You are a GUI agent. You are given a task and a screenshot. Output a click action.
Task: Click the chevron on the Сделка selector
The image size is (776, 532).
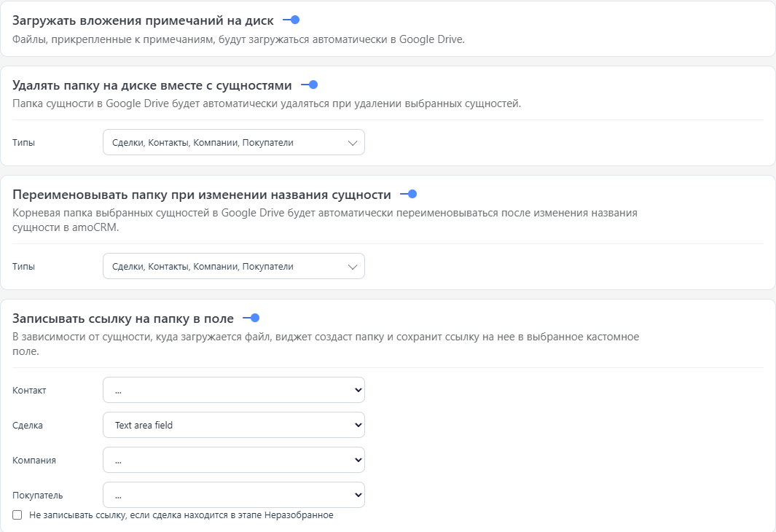[x=356, y=425]
